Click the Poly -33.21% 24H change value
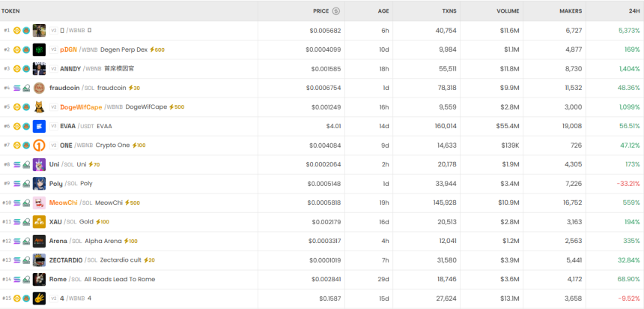Image resolution: width=644 pixels, height=309 pixels. click(627, 184)
